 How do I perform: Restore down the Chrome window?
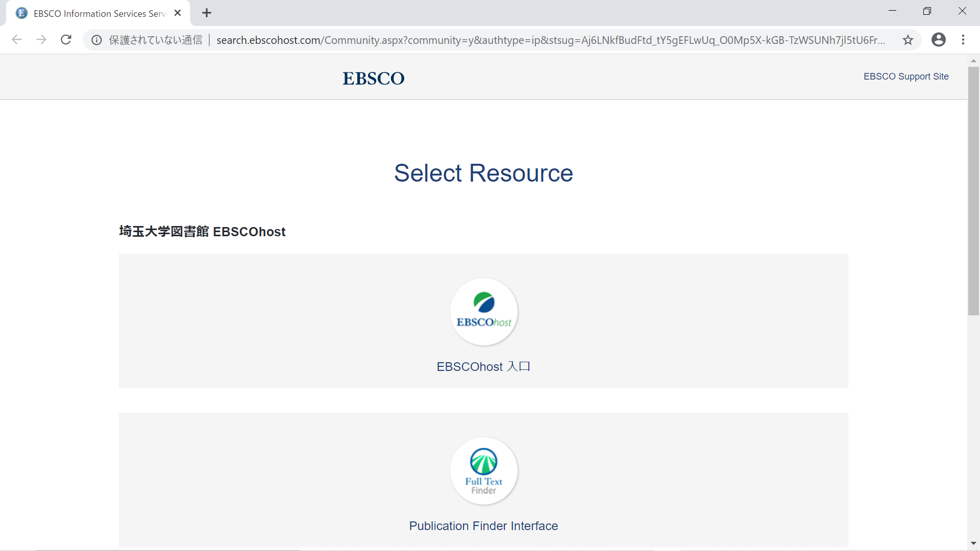click(927, 11)
